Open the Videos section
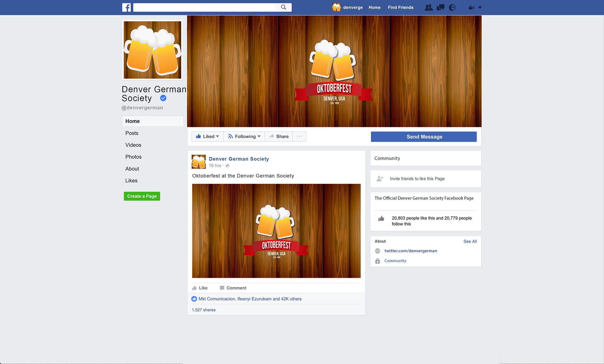This screenshot has width=604, height=364. 133,145
